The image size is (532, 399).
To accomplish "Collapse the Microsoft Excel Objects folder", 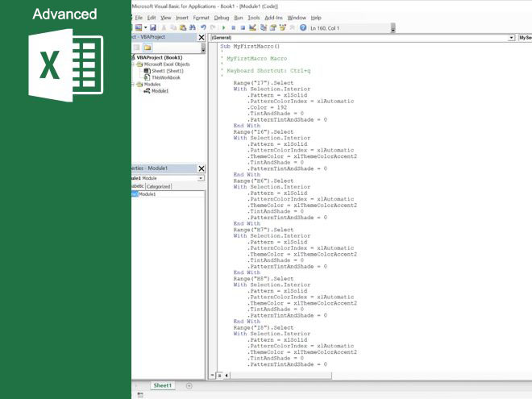I will coord(134,64).
